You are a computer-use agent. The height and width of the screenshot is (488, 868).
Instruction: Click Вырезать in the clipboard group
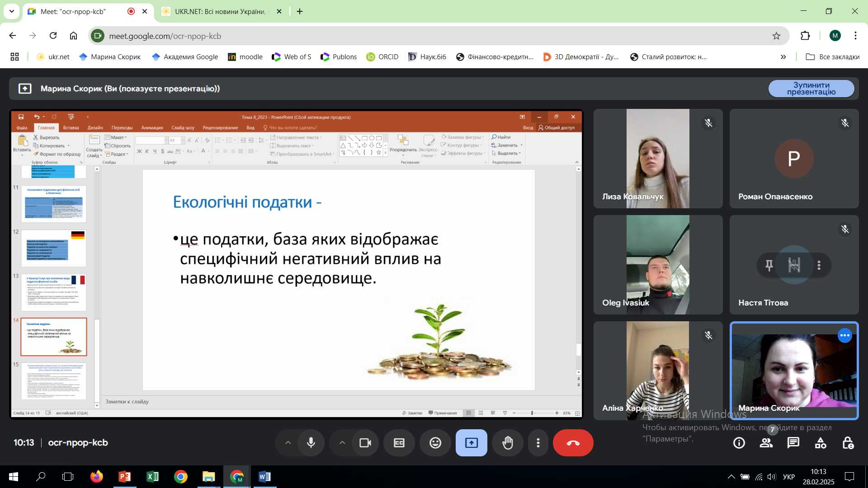(47, 137)
